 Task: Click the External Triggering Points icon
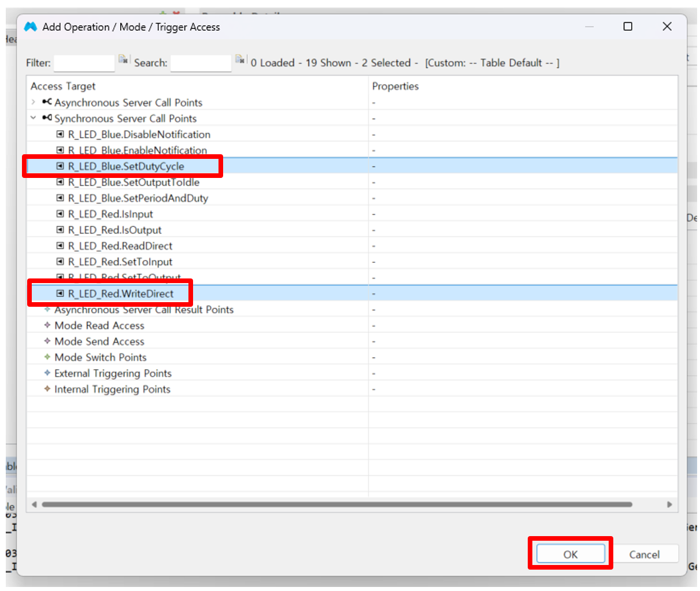pos(47,373)
